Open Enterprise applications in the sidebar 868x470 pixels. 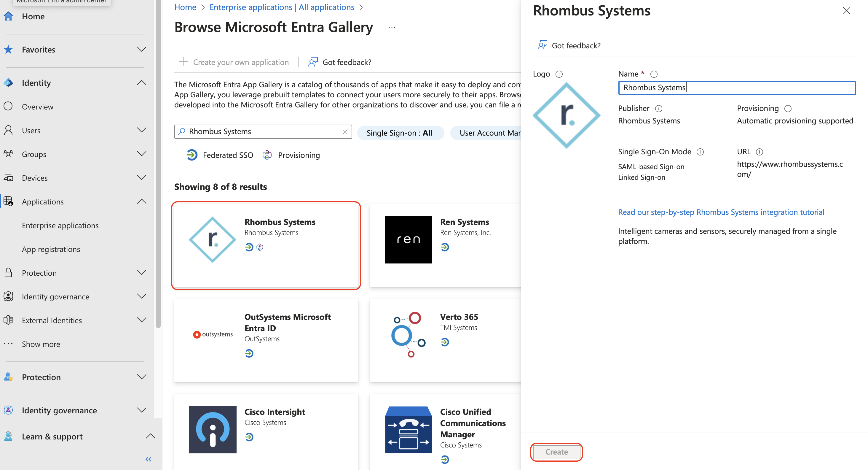[x=60, y=225]
